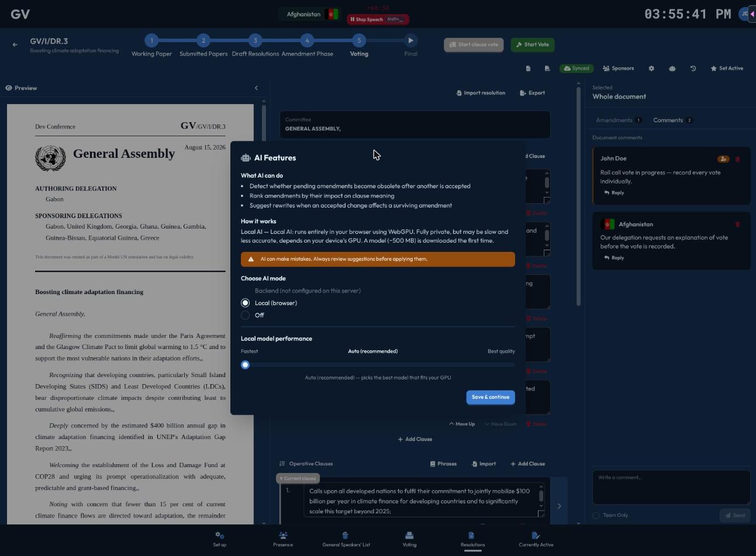Open the resolution settings gear icon
Screen dimensions: 756x556
651,68
